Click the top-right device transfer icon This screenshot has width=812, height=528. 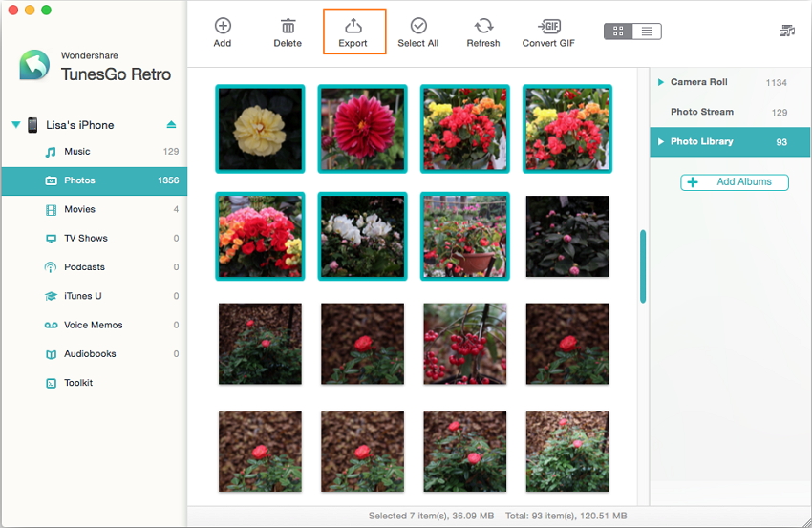787,32
